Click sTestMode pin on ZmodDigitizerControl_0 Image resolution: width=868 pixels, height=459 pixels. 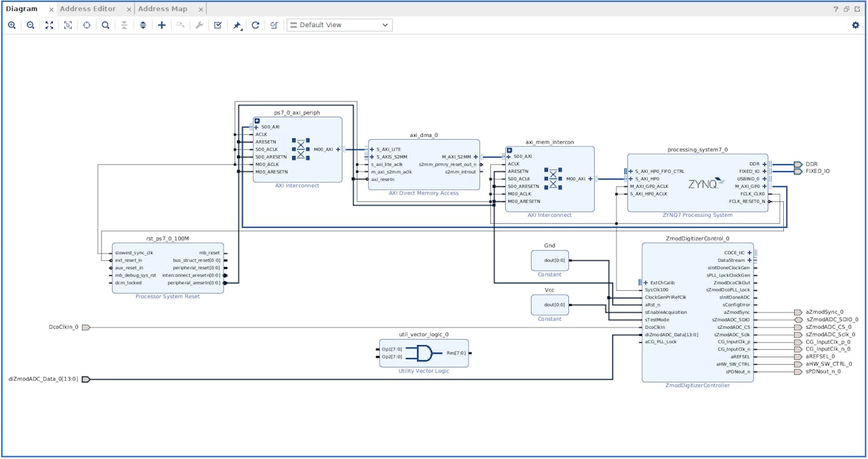656,320
